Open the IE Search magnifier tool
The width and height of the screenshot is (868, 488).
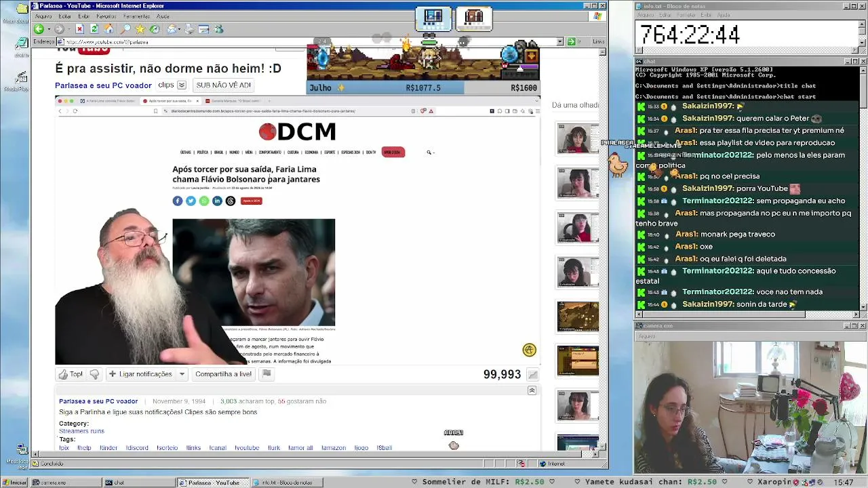click(125, 29)
